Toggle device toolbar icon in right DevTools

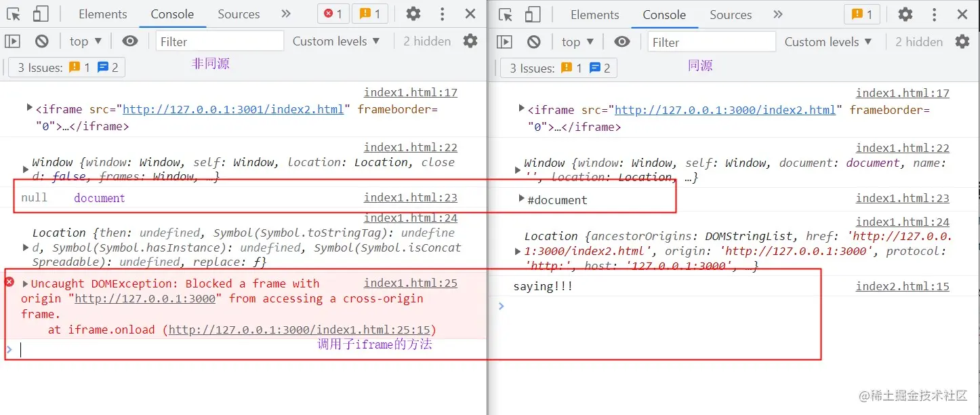pos(533,14)
